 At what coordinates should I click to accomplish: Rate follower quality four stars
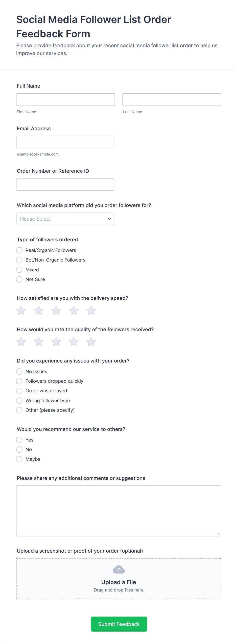pyautogui.click(x=74, y=342)
